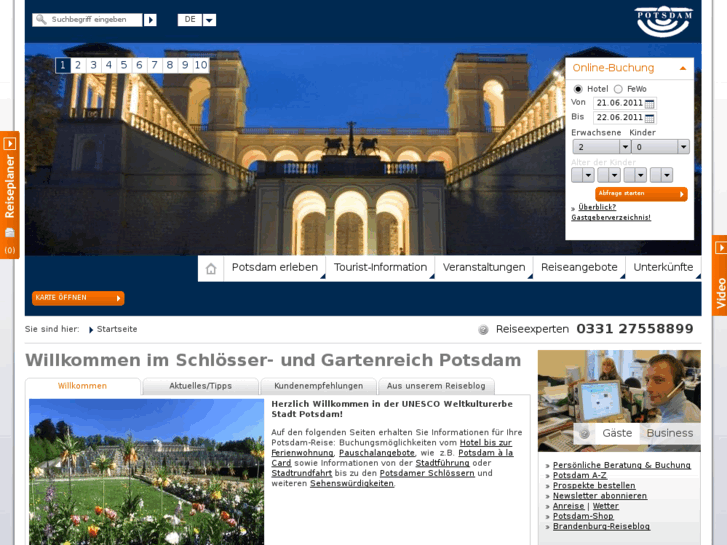The width and height of the screenshot is (727, 545).
Task: Open the Veranstaltungen menu
Action: click(x=484, y=268)
